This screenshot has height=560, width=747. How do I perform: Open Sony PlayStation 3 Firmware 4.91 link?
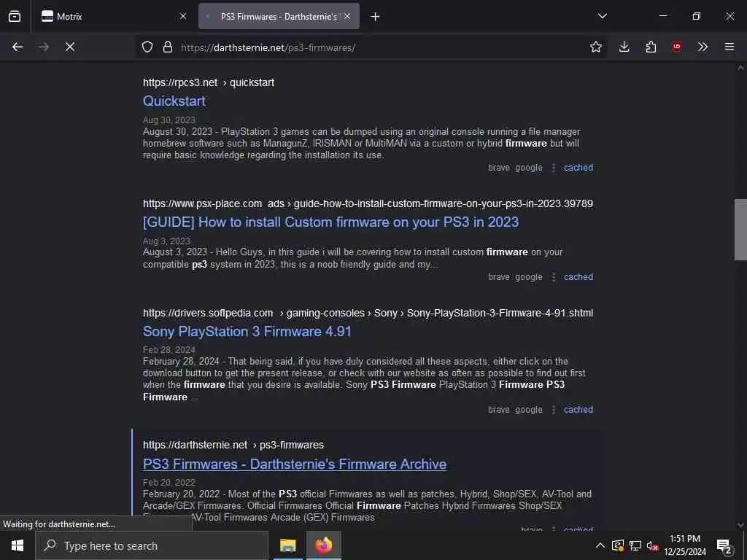tap(247, 332)
